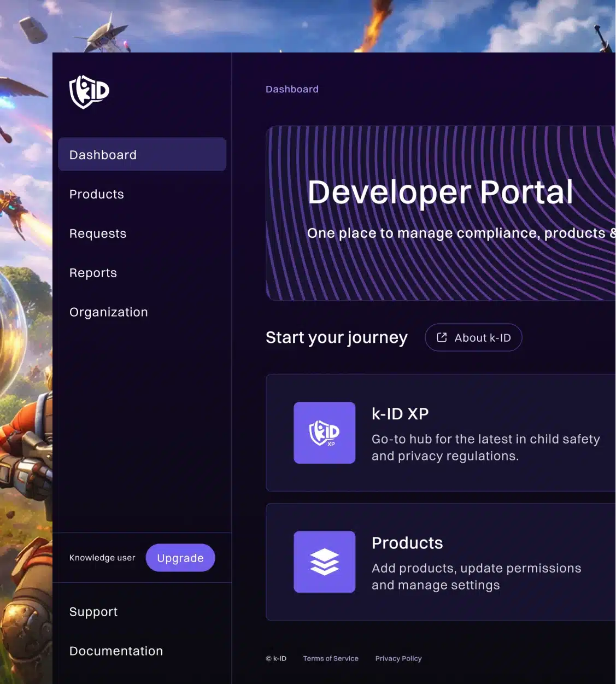
Task: Click the Dashboard breadcrumb at the top
Action: click(292, 89)
